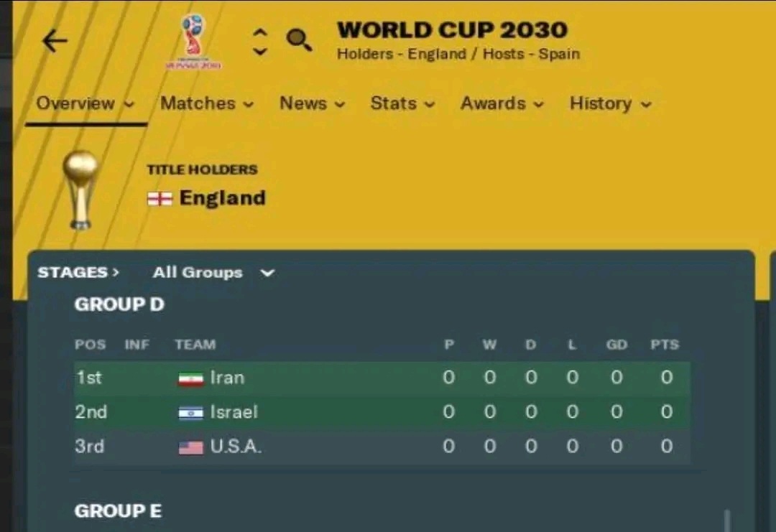The width and height of the screenshot is (776, 532).
Task: Click the World Cup competition logo
Action: [193, 42]
